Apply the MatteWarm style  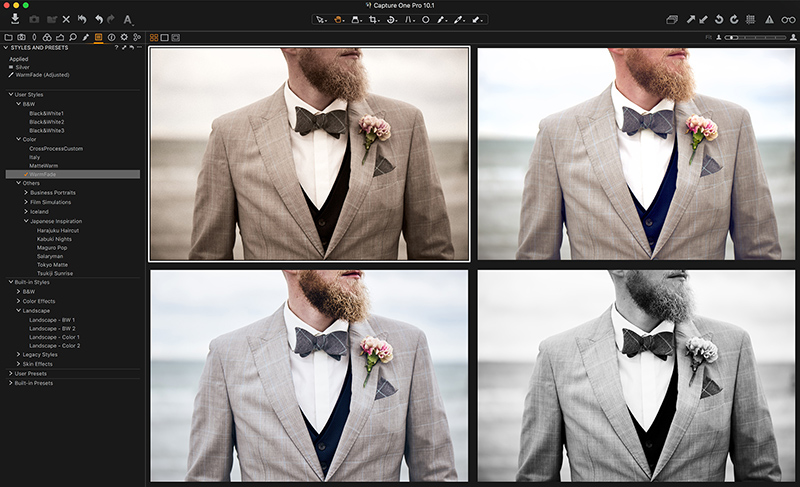[x=43, y=166]
